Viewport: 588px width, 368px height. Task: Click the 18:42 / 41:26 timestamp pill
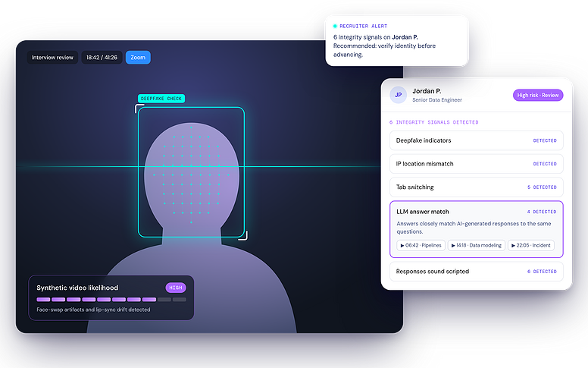click(x=102, y=58)
